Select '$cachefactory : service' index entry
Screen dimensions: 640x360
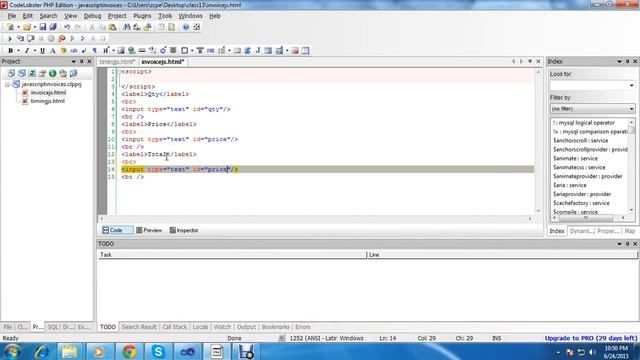(581, 203)
